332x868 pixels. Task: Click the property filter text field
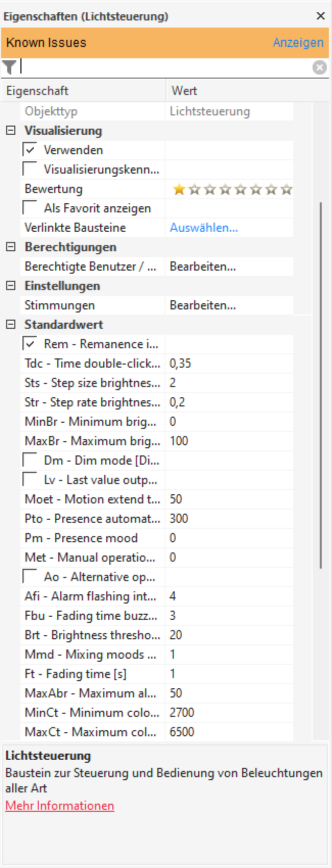[163, 67]
